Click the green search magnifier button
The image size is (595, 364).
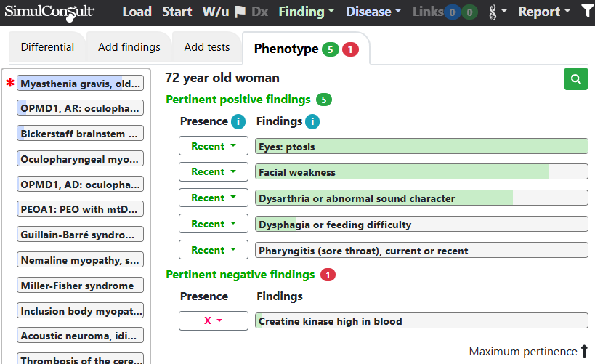tap(576, 78)
